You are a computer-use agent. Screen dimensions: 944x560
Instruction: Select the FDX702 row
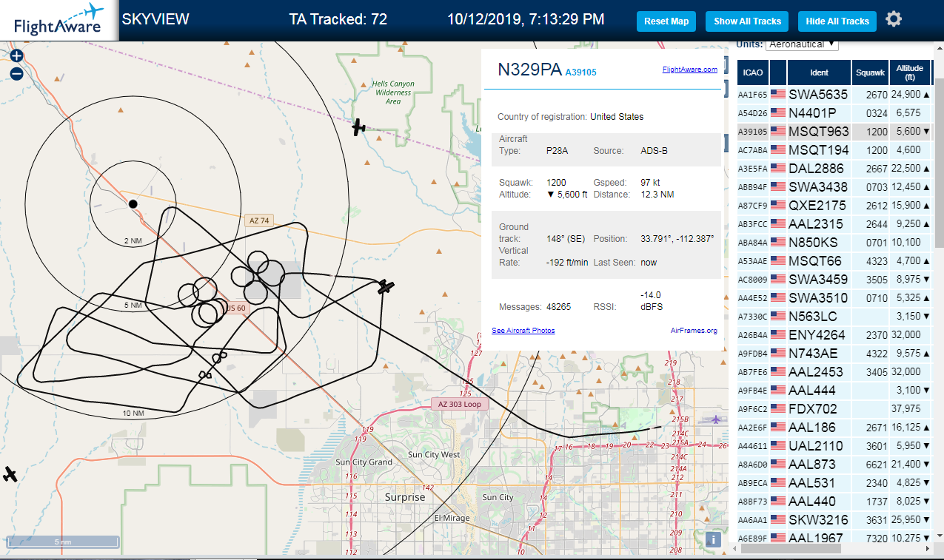point(834,409)
